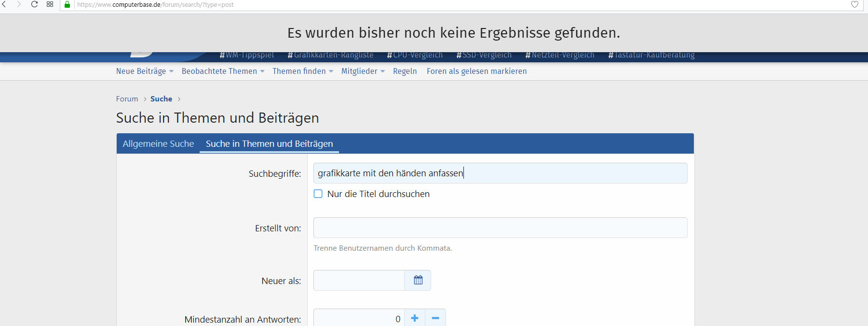Open the #Tastatur-Kaufberatung link
Image resolution: width=868 pixels, height=326 pixels.
point(651,55)
